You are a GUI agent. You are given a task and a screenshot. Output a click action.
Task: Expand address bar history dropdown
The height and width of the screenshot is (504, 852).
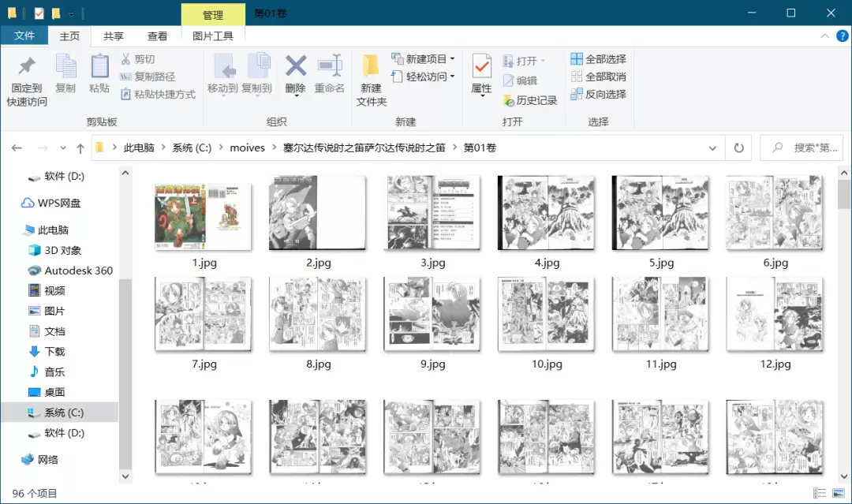point(712,147)
